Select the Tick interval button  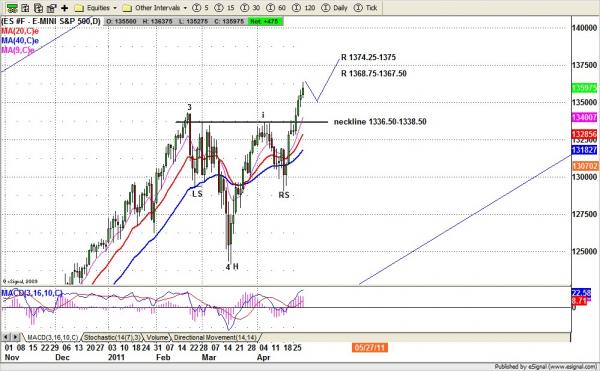point(365,8)
